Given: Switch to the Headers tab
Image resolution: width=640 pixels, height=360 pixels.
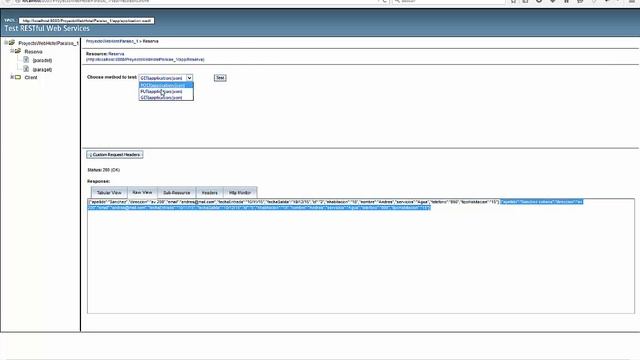Looking at the screenshot, I should [x=209, y=192].
